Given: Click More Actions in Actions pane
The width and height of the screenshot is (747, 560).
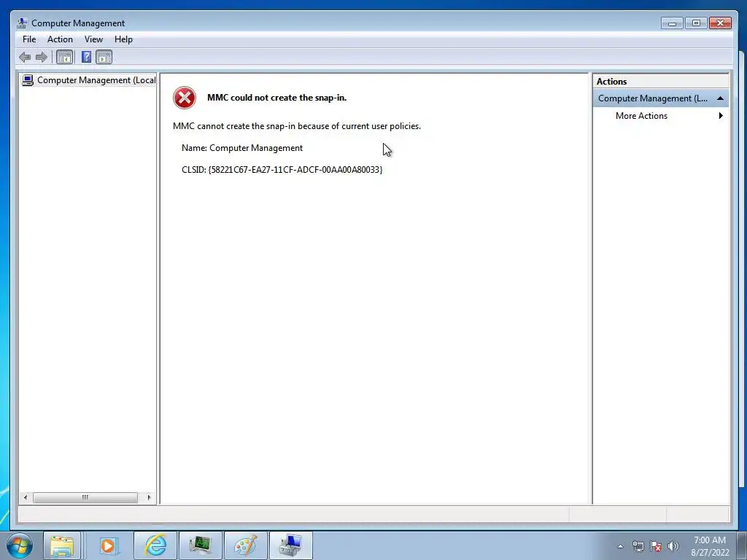Looking at the screenshot, I should 641,116.
